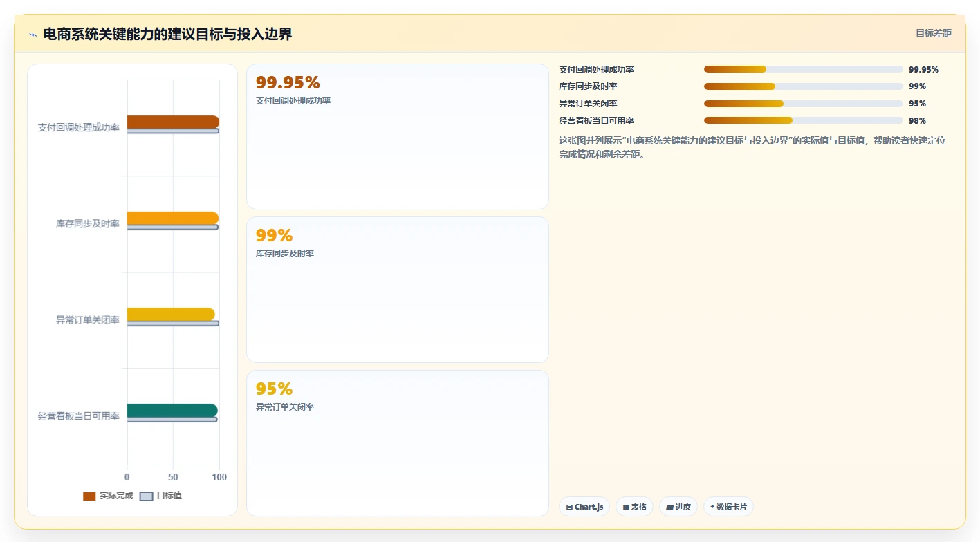Click the progress list label 支付回调处理成功率
Image resolution: width=980 pixels, height=542 pixels.
click(596, 69)
